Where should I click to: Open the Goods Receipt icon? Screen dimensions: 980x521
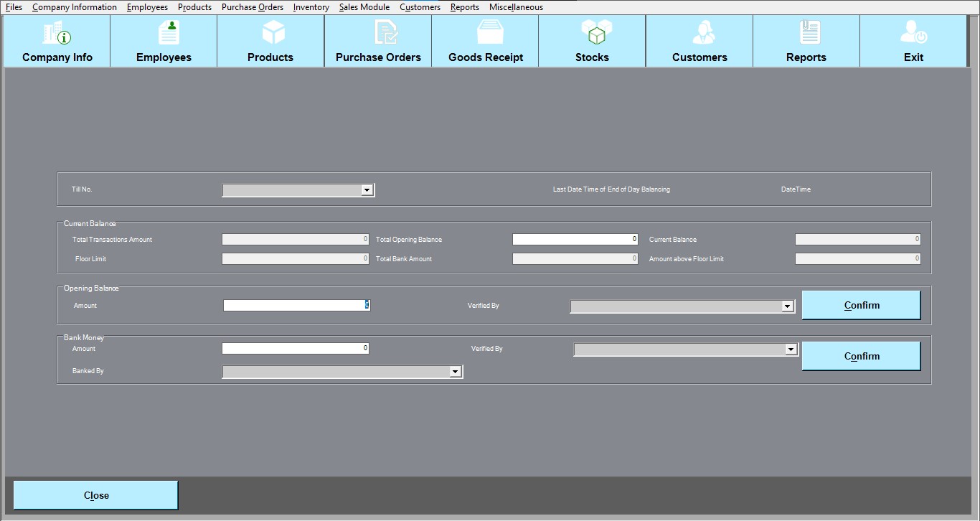pyautogui.click(x=486, y=33)
